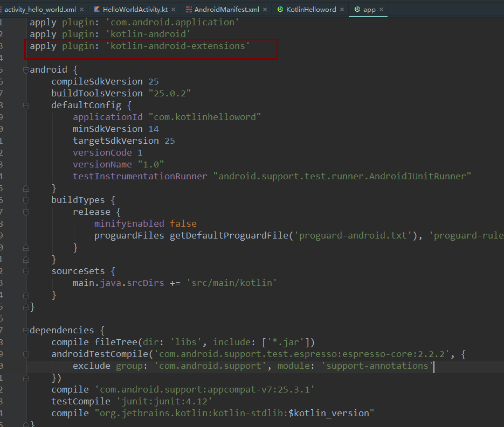Click 'com.android.support' exclude group string

[x=210, y=366]
